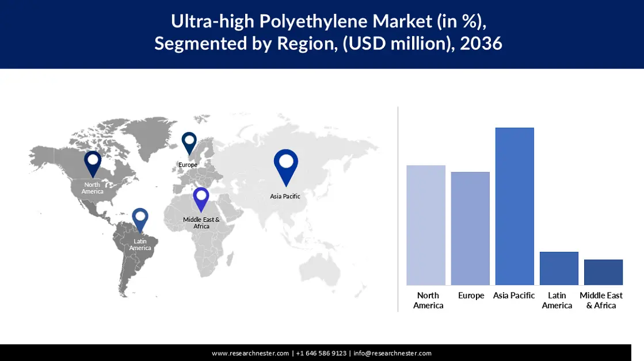Click the phone number +1 646 586 9123

pyautogui.click(x=322, y=353)
